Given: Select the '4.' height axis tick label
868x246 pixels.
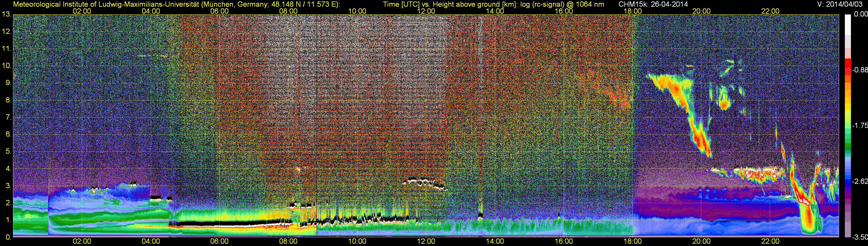Looking at the screenshot, I should (x=8, y=168).
